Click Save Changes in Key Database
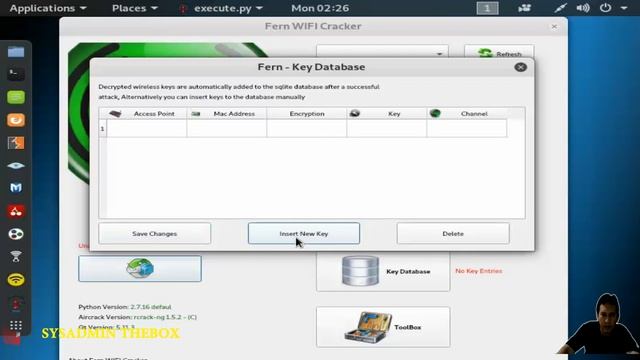640x360 pixels. (x=155, y=233)
